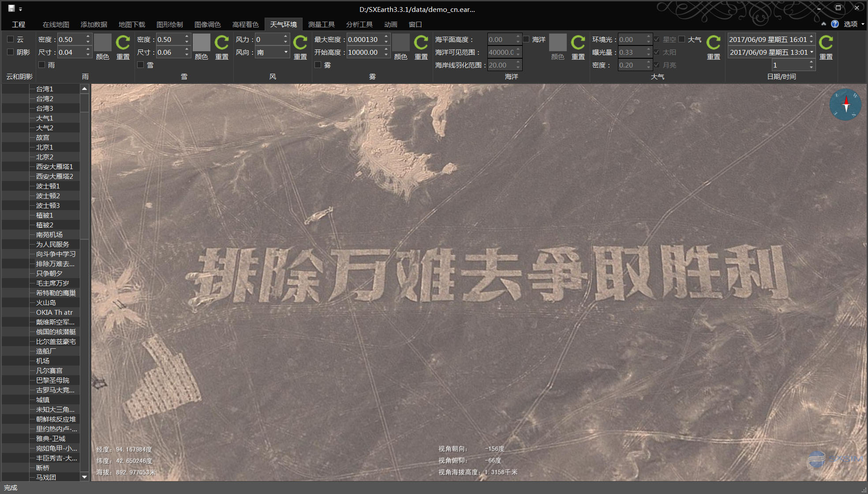Pick the snow color swatch
The image size is (868, 494).
point(202,42)
